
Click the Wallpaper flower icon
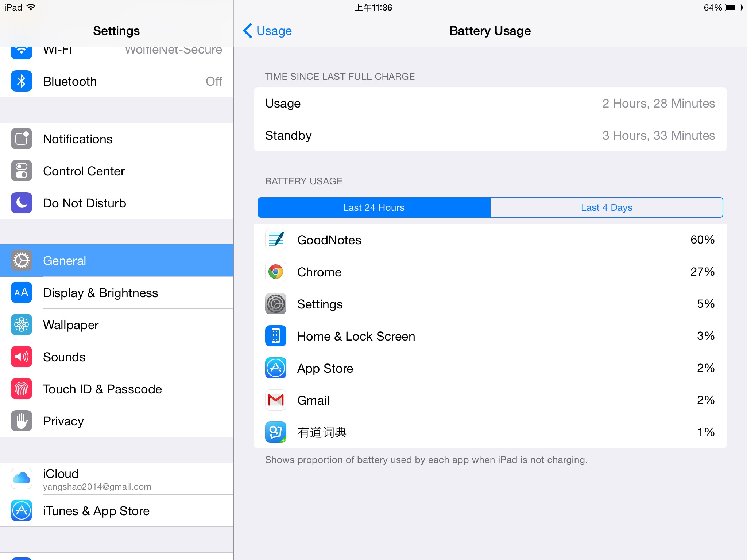pyautogui.click(x=22, y=324)
